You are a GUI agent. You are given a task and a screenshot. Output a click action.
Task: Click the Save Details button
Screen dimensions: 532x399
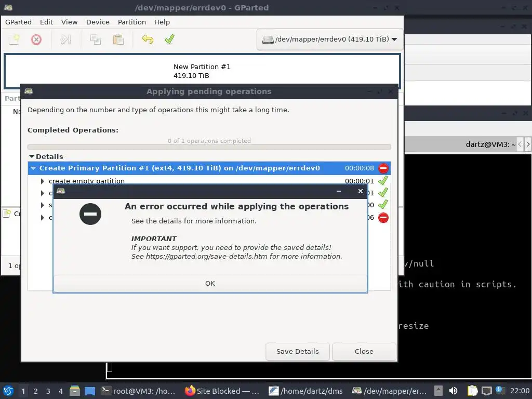[297, 352]
